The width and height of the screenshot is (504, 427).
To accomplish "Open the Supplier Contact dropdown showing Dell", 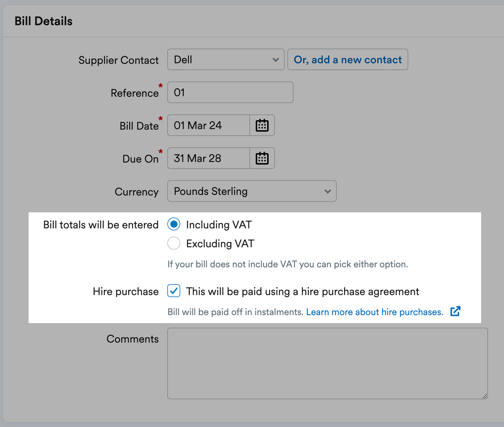I will pyautogui.click(x=226, y=60).
